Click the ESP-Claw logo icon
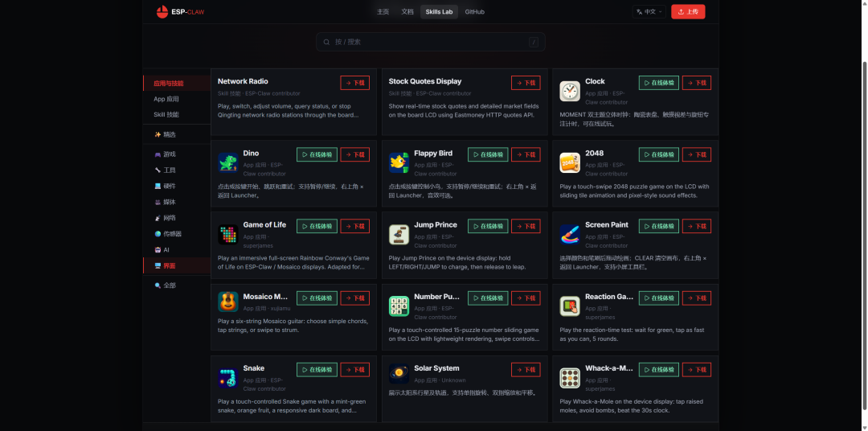 [x=162, y=11]
